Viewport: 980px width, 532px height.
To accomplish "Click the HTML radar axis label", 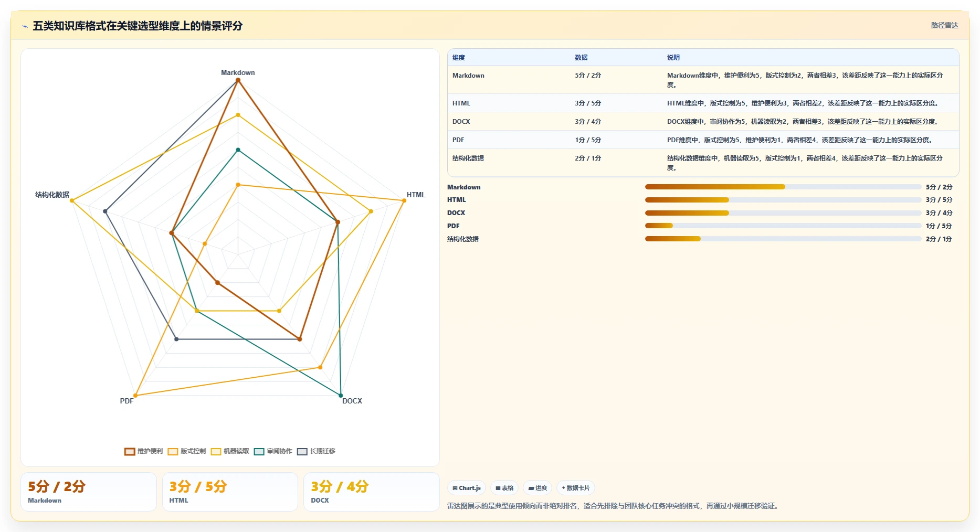I will tap(416, 195).
